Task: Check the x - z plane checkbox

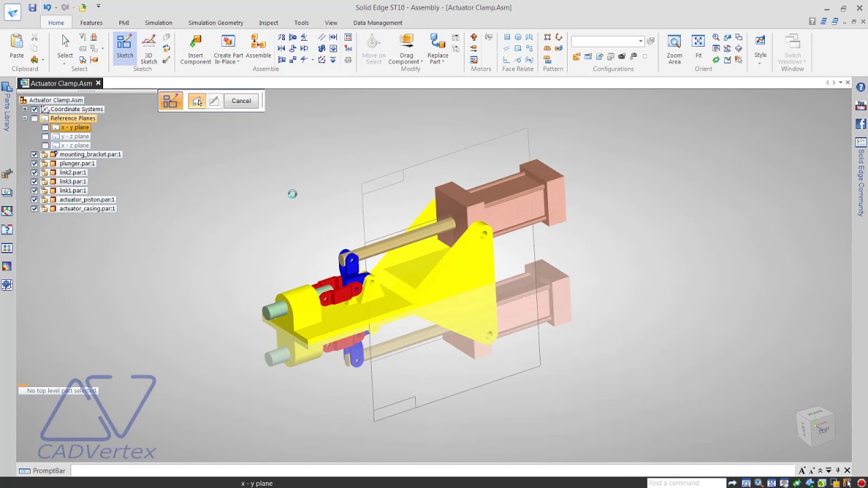Action: pyautogui.click(x=45, y=146)
